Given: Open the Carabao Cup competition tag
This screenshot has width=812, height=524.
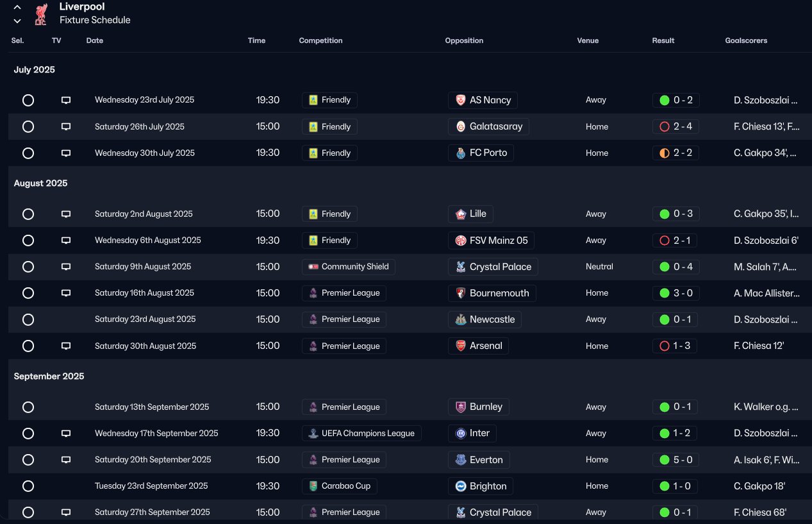Looking at the screenshot, I should pyautogui.click(x=339, y=486).
